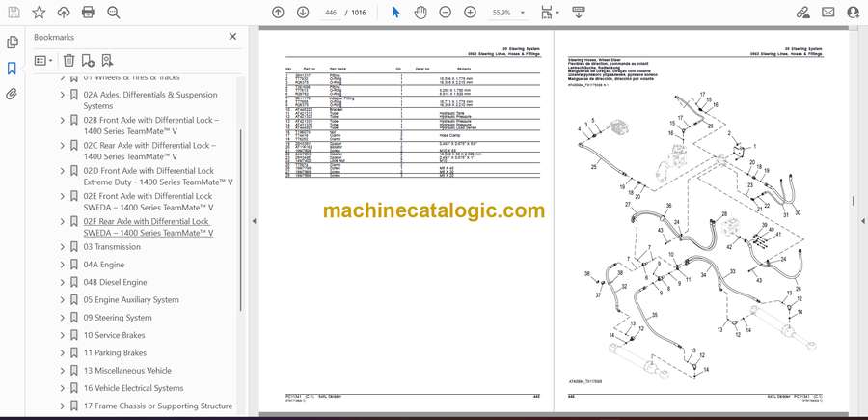Open the fit page options dropdown

(550, 13)
